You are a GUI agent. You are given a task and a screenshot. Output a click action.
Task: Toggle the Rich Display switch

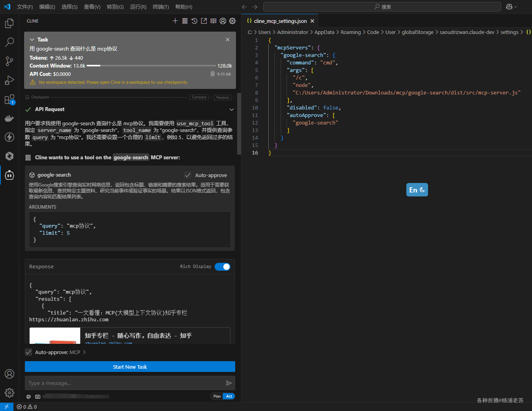[x=223, y=267]
